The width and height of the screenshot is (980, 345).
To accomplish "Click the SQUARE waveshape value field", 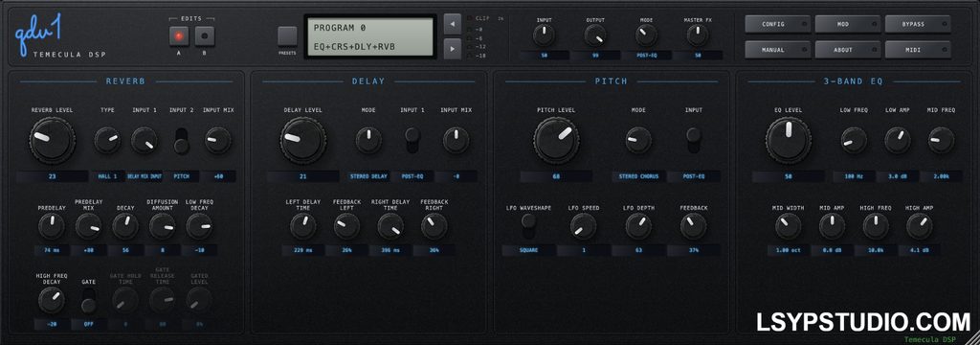I will (x=528, y=250).
